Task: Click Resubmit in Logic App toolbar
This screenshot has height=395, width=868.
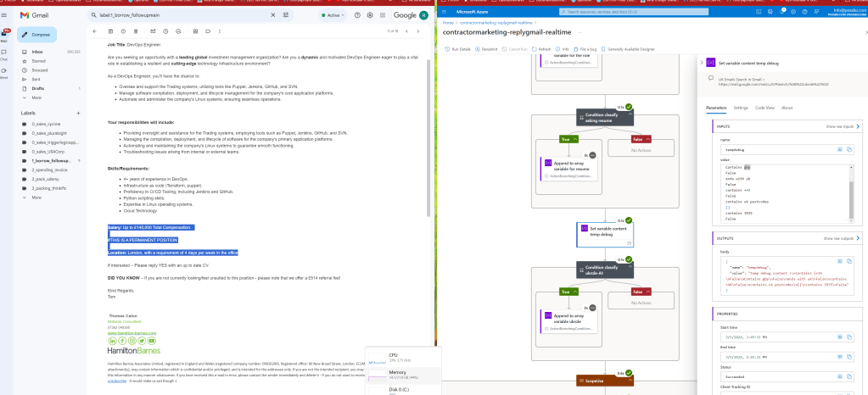Action: tap(486, 49)
